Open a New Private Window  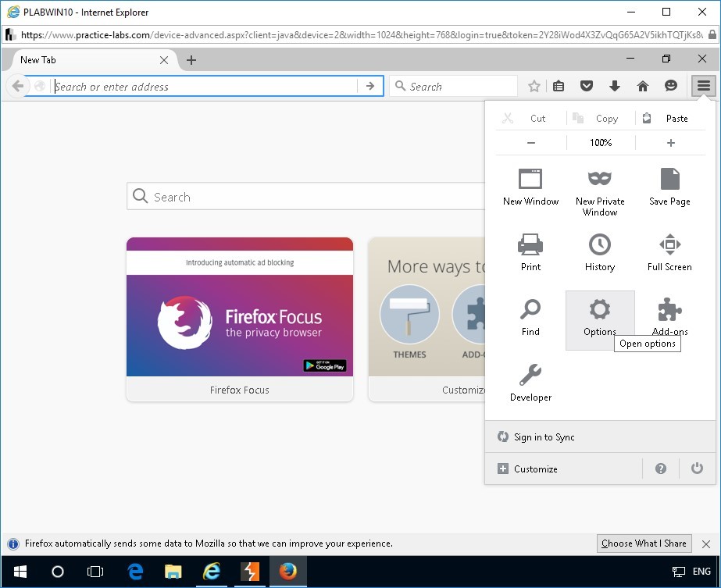click(599, 179)
